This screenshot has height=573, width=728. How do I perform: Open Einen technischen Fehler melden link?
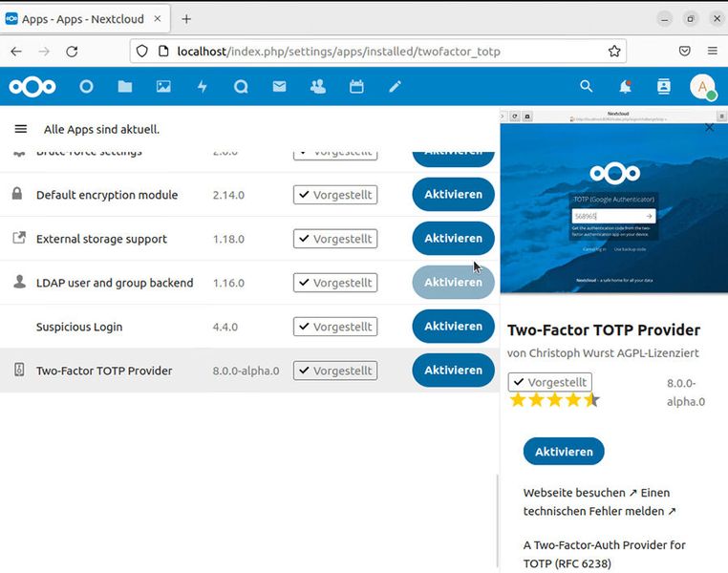pos(599,502)
